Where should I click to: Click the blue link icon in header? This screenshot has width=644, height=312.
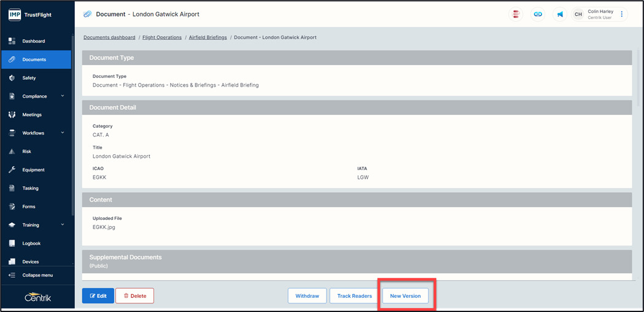tap(538, 14)
